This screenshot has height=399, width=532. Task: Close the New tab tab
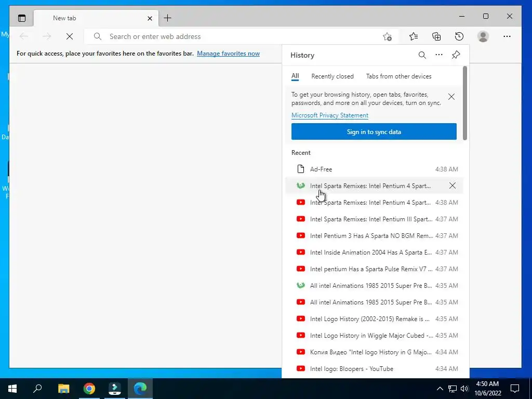pos(150,18)
